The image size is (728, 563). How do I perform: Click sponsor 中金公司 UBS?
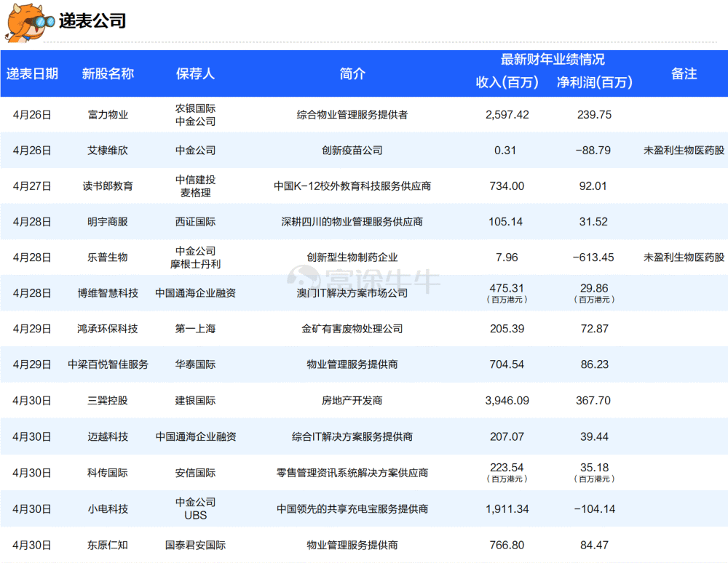point(195,508)
